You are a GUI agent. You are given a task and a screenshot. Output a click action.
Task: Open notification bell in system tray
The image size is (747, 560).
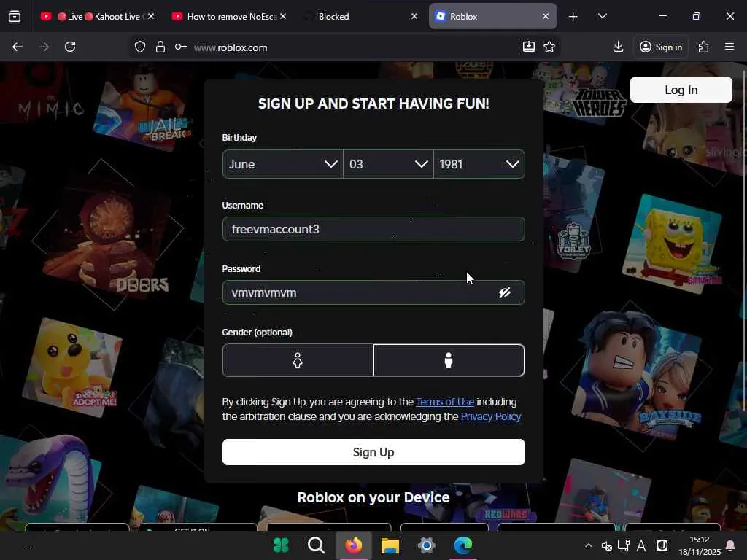tap(729, 545)
